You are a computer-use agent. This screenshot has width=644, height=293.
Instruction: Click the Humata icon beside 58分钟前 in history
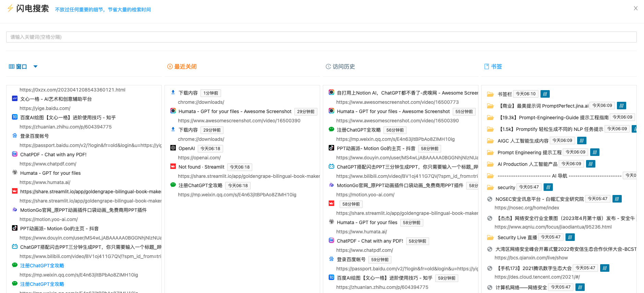[x=331, y=222]
